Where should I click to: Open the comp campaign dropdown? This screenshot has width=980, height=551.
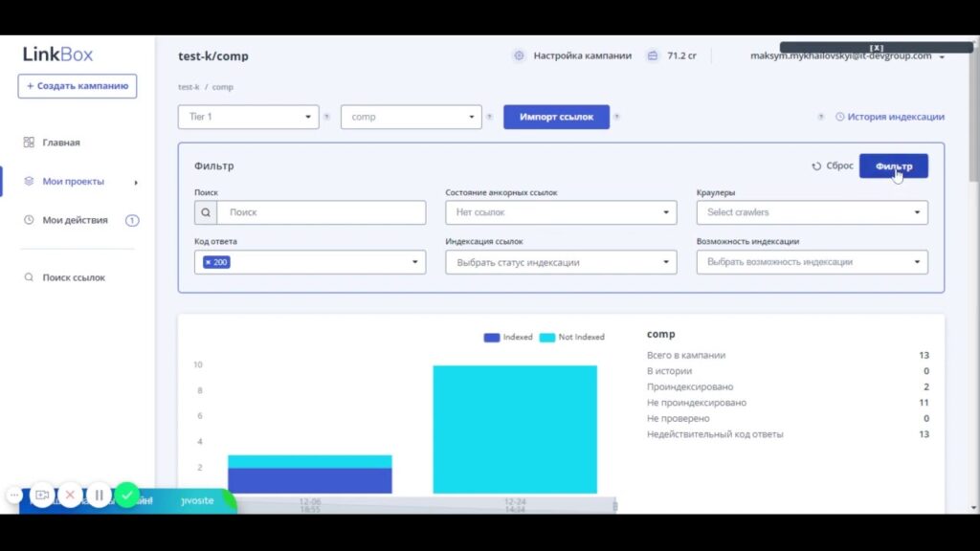click(412, 117)
